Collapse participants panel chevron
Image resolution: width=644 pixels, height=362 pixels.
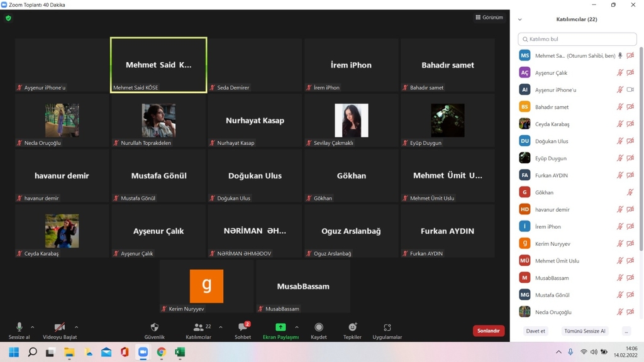tap(520, 19)
